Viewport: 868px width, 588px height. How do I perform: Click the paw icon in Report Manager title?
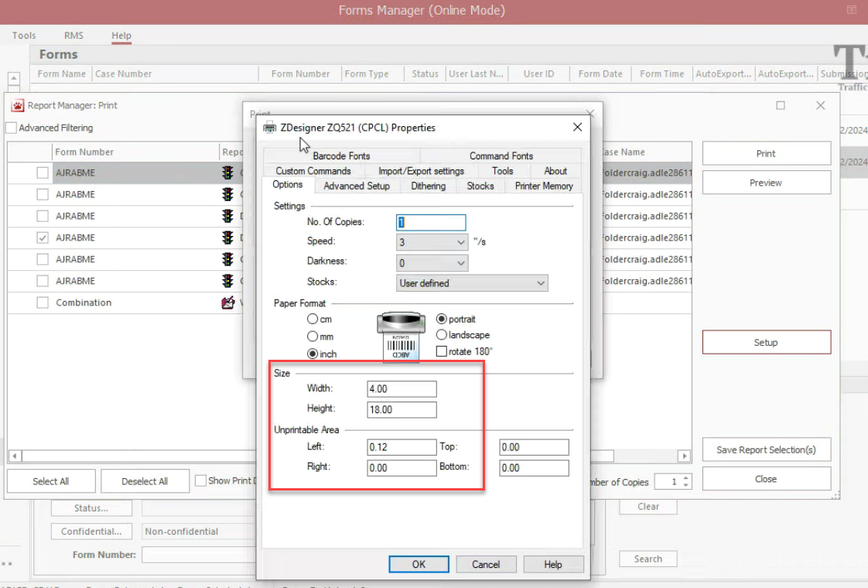(18, 105)
